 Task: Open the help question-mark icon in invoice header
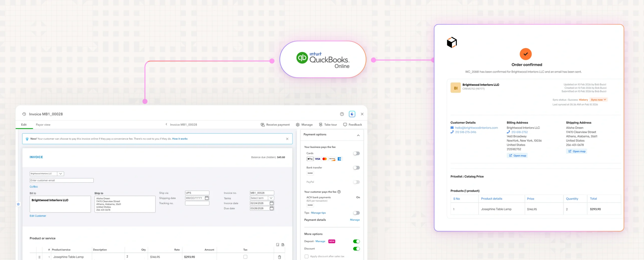pos(342,114)
